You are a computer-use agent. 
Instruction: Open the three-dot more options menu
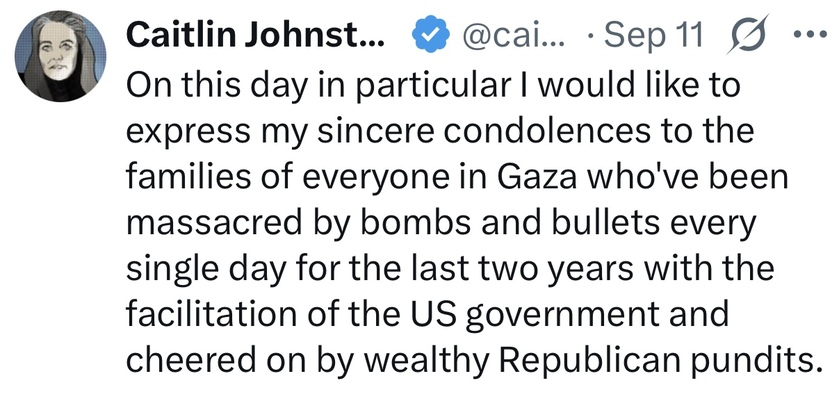tap(811, 35)
